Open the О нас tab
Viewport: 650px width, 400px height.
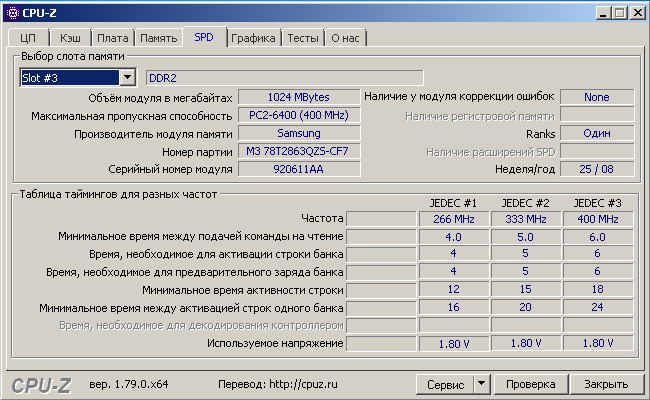click(345, 38)
